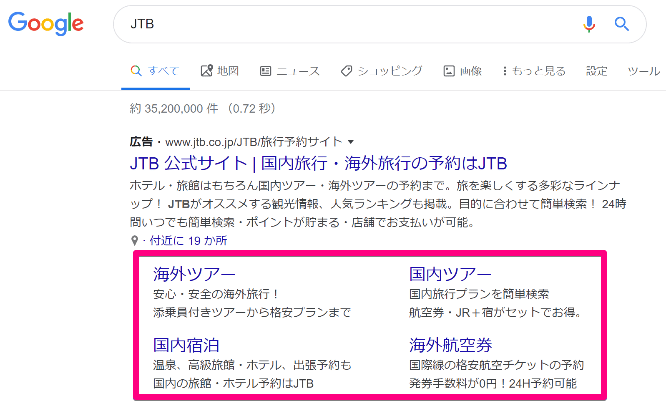Click text 安心・安全の海外旅行！

tap(216, 294)
